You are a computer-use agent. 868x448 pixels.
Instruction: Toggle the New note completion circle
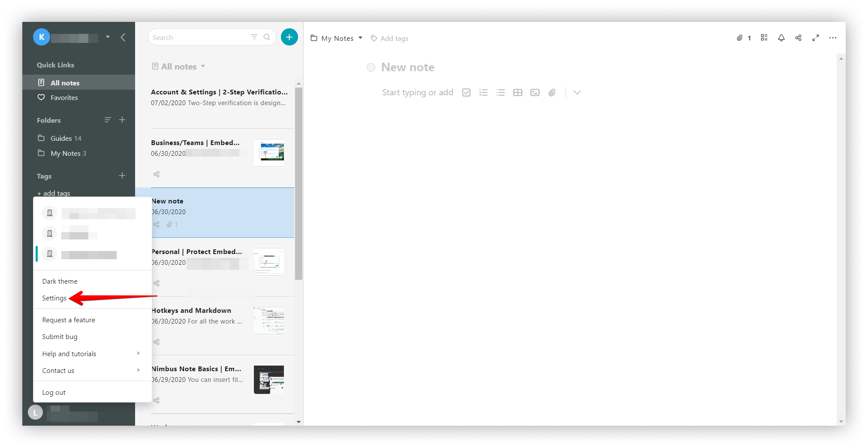(x=371, y=67)
